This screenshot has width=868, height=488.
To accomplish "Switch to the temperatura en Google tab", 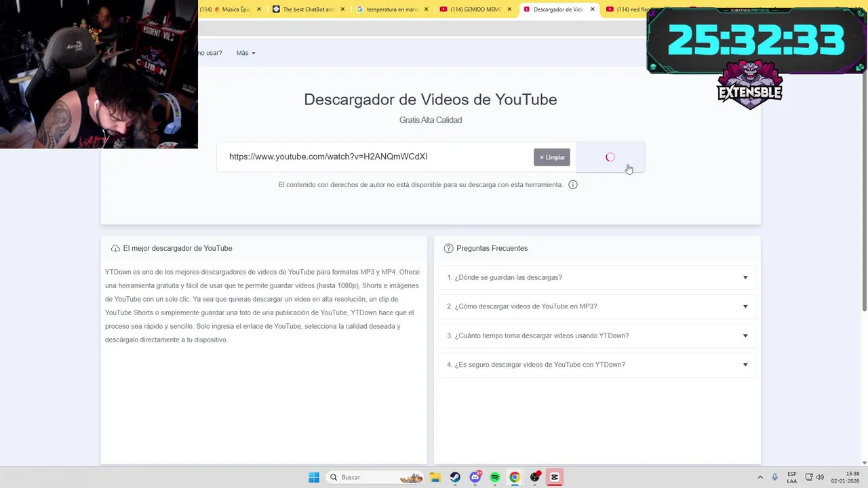I will (392, 9).
